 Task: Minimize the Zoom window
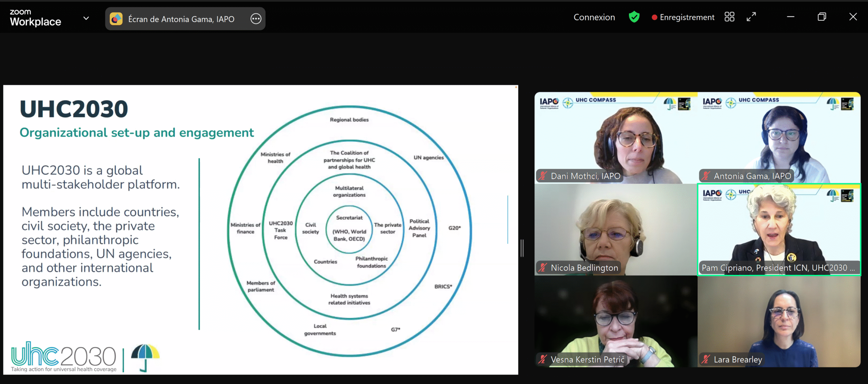click(790, 17)
